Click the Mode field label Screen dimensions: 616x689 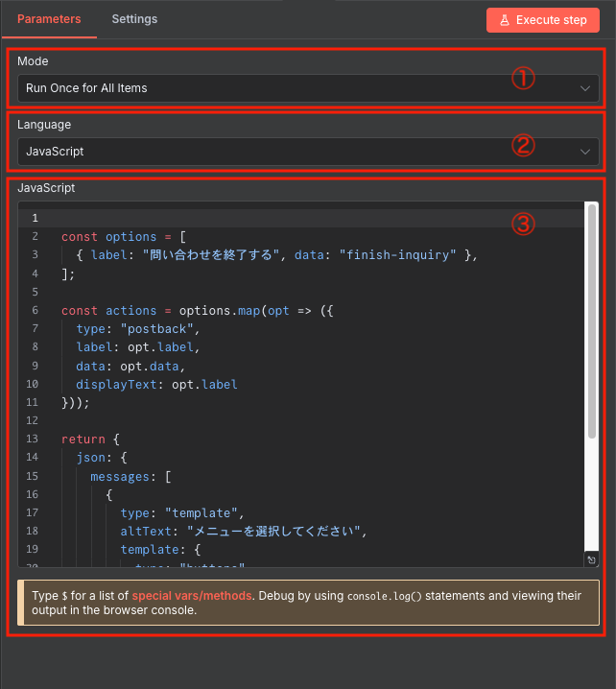click(x=33, y=61)
